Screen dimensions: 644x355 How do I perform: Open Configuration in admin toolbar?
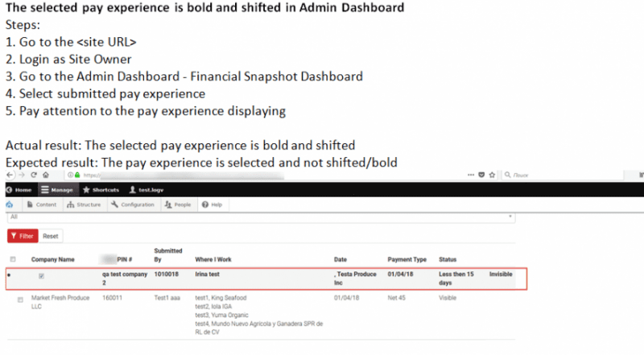tap(133, 204)
